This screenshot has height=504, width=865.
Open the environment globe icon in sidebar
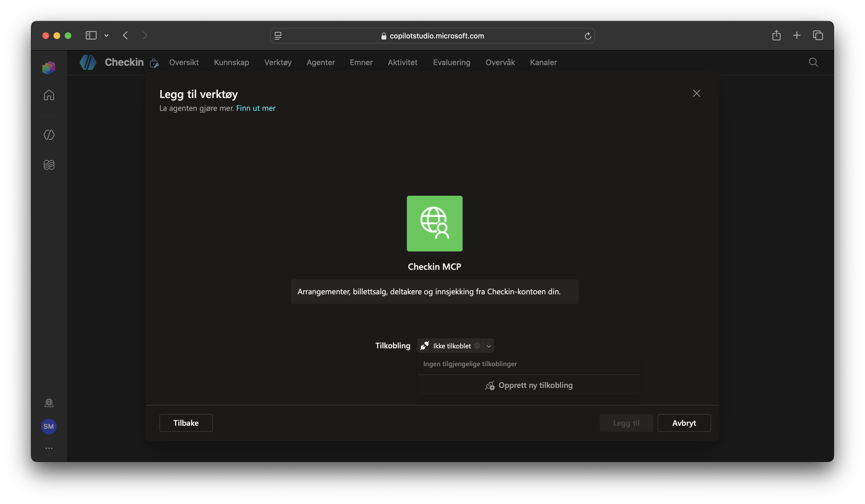click(49, 403)
